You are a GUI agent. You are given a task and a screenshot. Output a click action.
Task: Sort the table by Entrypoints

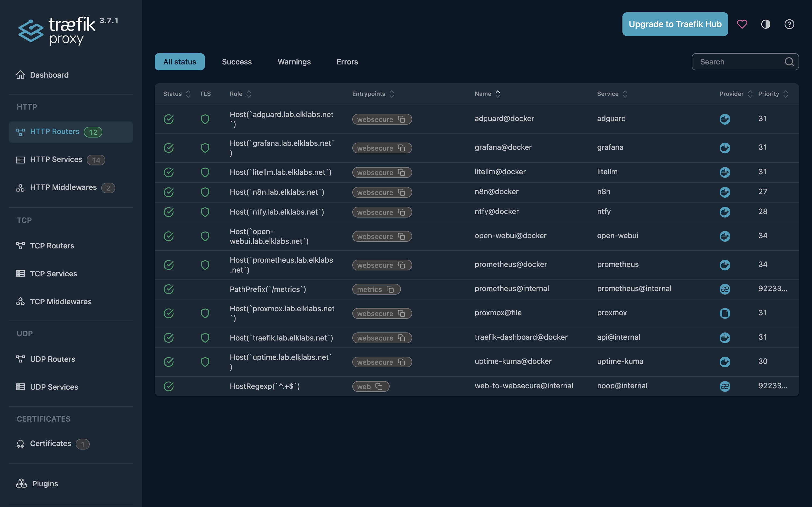coord(373,94)
